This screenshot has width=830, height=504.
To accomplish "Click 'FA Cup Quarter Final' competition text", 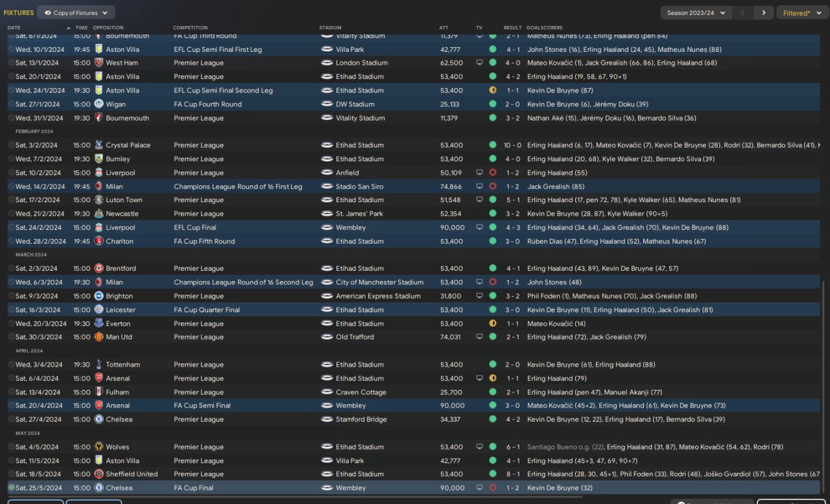I will click(x=207, y=310).
